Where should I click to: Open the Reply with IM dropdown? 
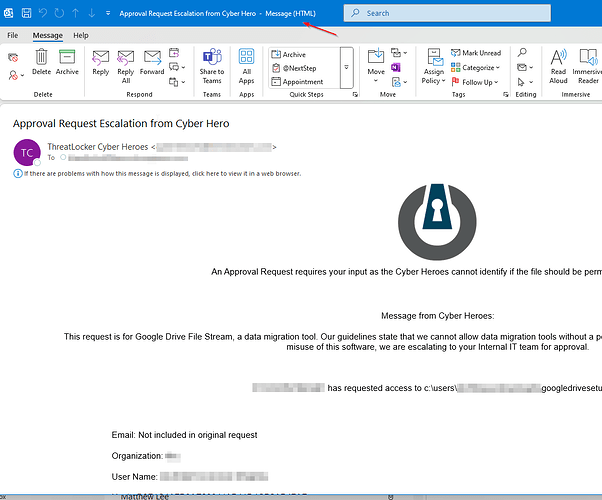tap(177, 67)
